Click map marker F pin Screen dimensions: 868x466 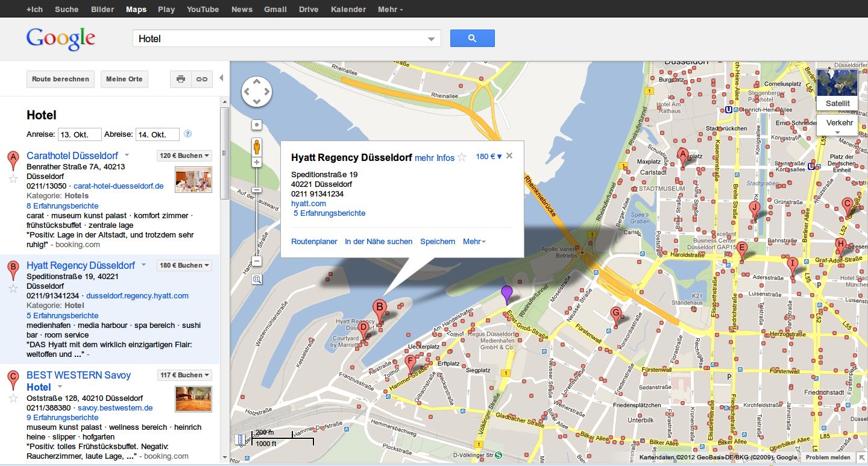tap(410, 365)
